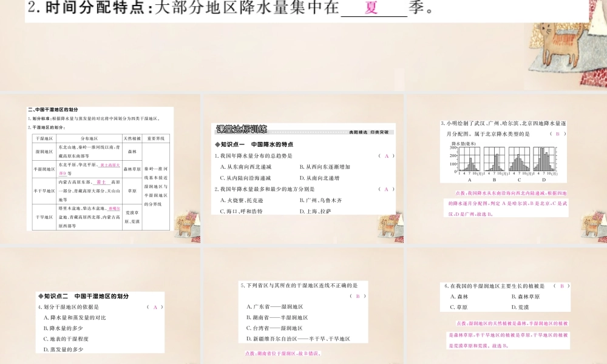Image resolution: width=607 pixels, height=364 pixels.
Task: Select option D. 新疆维吾尔自治区——半干旱、干旱地区
Action: 298,339
